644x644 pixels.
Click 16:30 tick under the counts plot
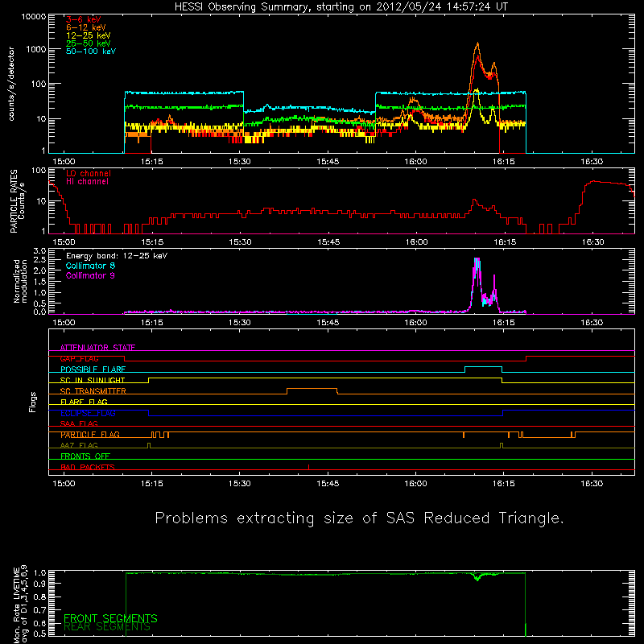pos(592,162)
